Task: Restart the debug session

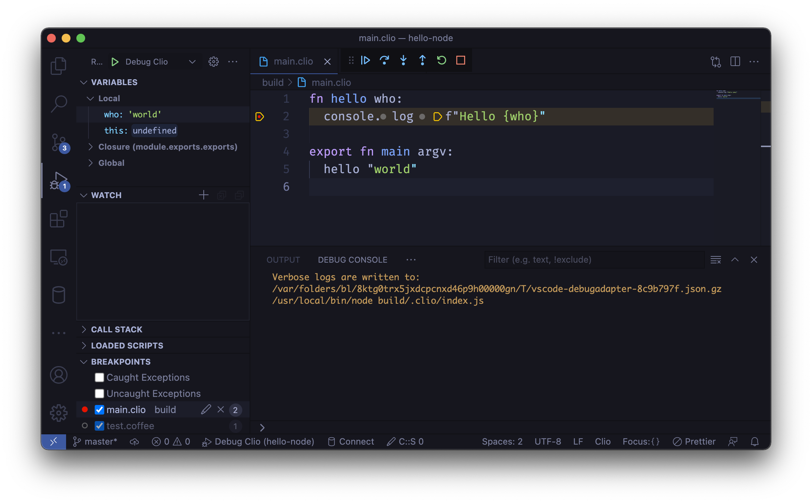Action: (442, 60)
